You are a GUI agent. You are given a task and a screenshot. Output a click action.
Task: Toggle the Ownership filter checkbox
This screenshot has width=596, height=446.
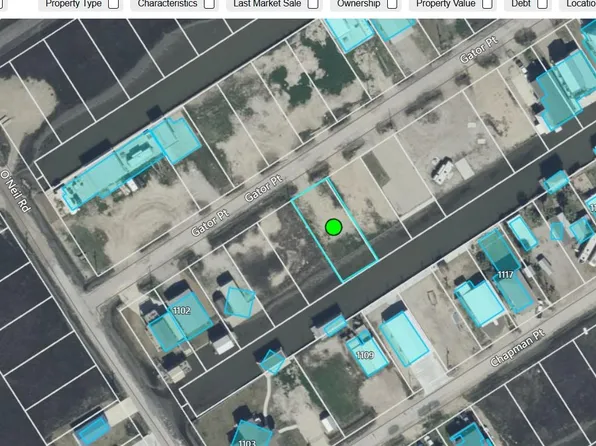tap(392, 4)
